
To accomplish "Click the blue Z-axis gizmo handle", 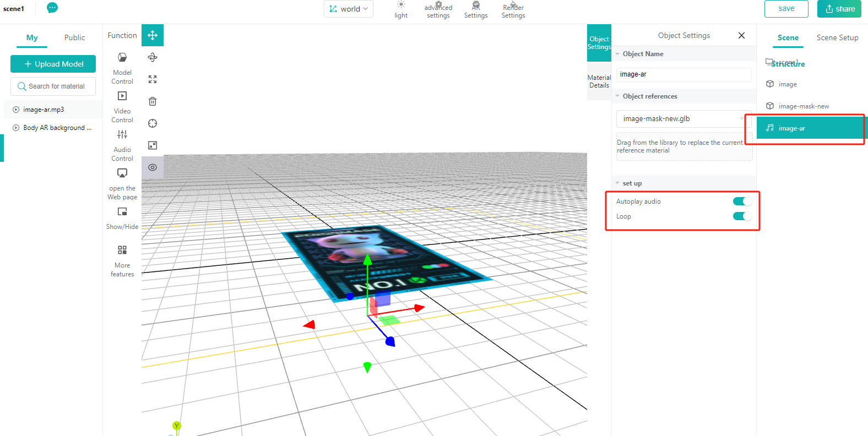I will [390, 342].
